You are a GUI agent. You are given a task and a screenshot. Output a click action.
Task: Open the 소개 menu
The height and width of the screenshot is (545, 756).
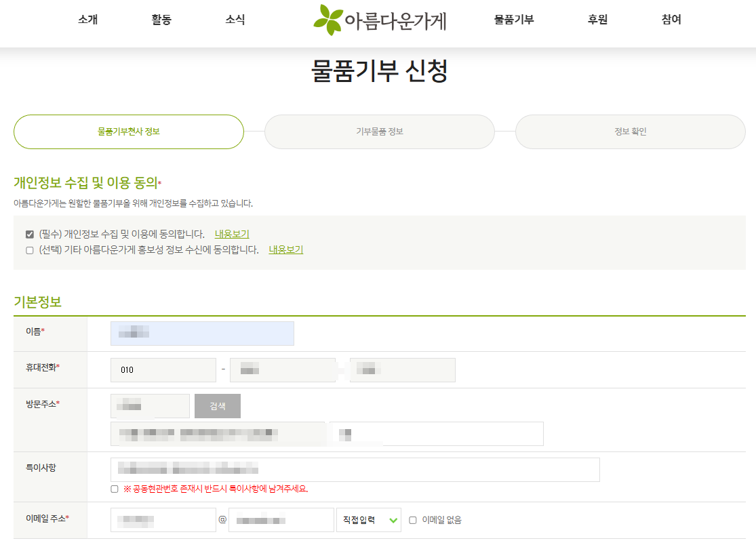point(87,20)
